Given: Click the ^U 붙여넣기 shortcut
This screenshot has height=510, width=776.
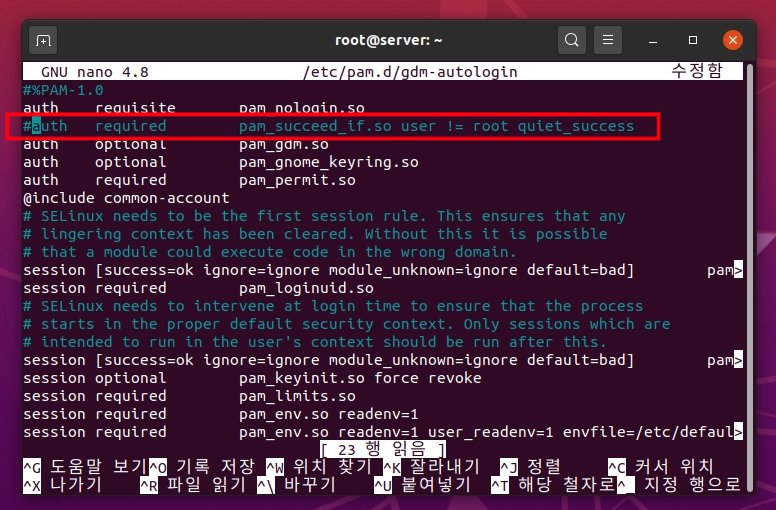Looking at the screenshot, I should point(423,485).
